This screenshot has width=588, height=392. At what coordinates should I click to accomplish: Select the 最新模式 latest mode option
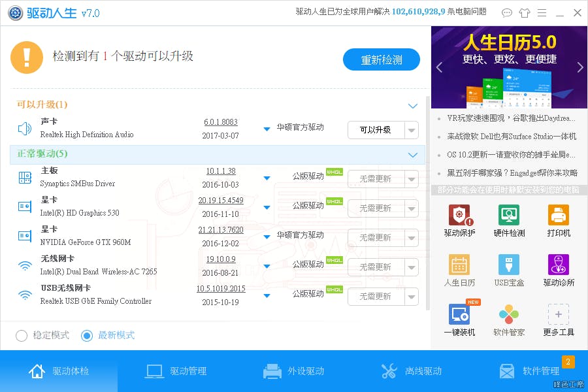coord(87,335)
